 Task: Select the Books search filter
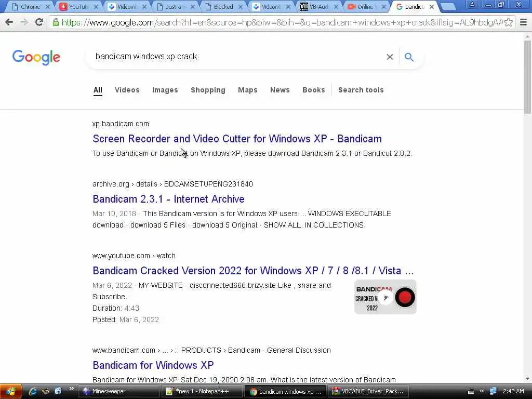[313, 90]
